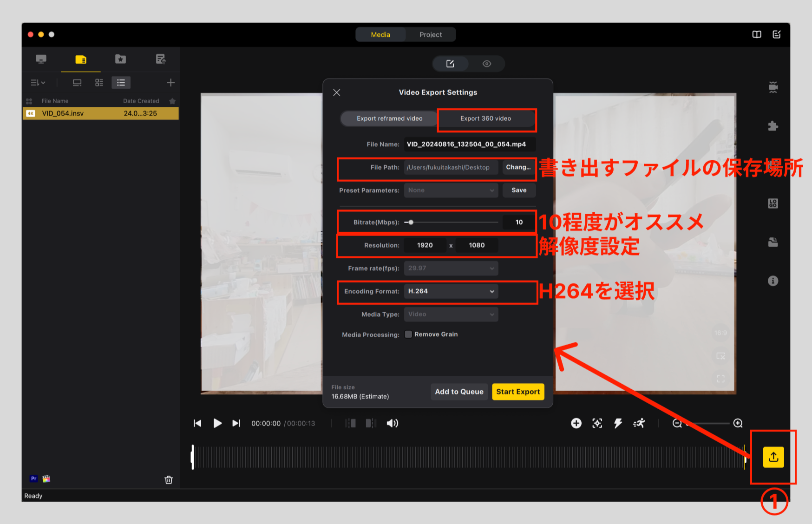Open the starred favorites folder tab

[x=120, y=59]
